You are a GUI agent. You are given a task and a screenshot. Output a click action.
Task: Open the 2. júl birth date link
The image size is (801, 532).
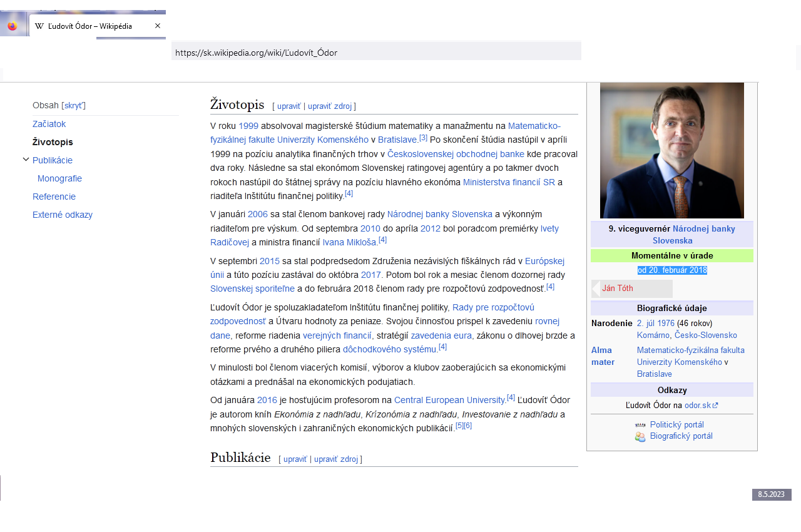[x=645, y=324]
